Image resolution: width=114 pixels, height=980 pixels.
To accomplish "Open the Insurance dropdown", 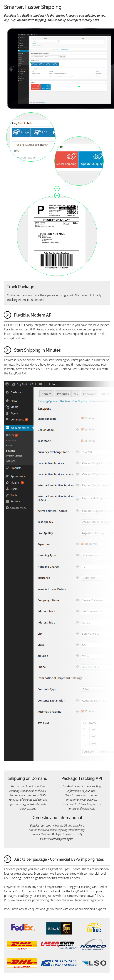I will 95,577.
